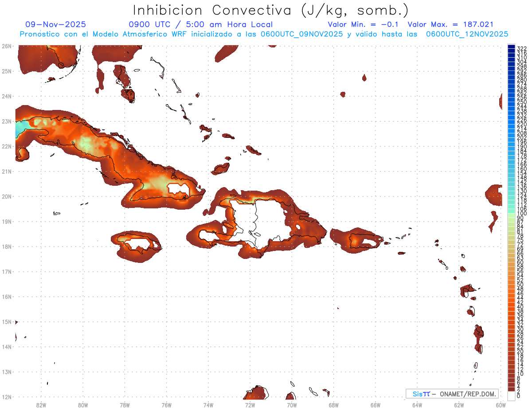The image size is (532, 411).
Task: Click the date "09-Nov-2025"
Action: point(55,24)
